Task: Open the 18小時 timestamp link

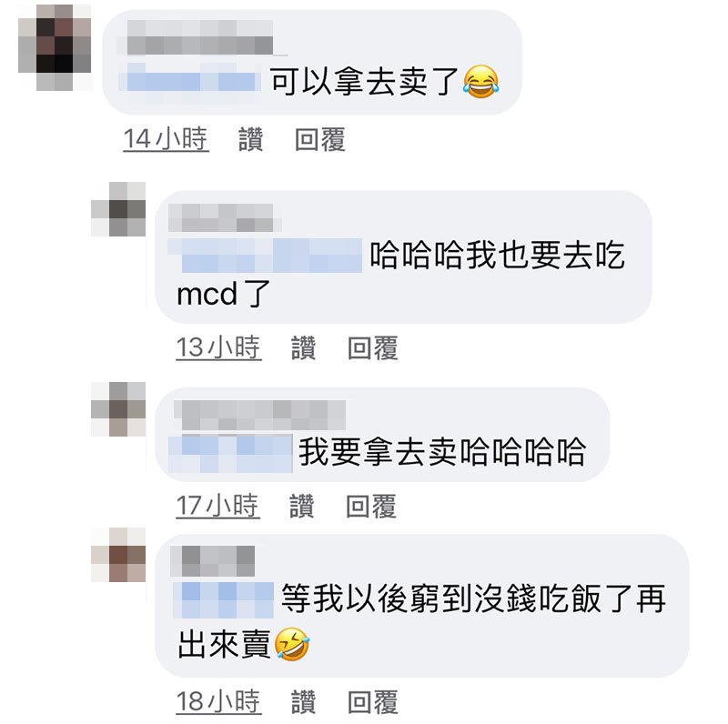Action: [x=218, y=701]
